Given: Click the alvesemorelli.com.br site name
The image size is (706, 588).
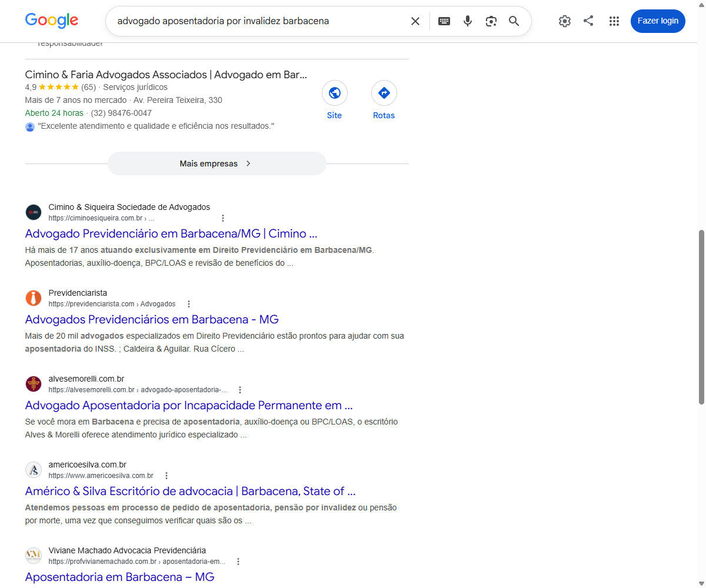Looking at the screenshot, I should pos(86,379).
